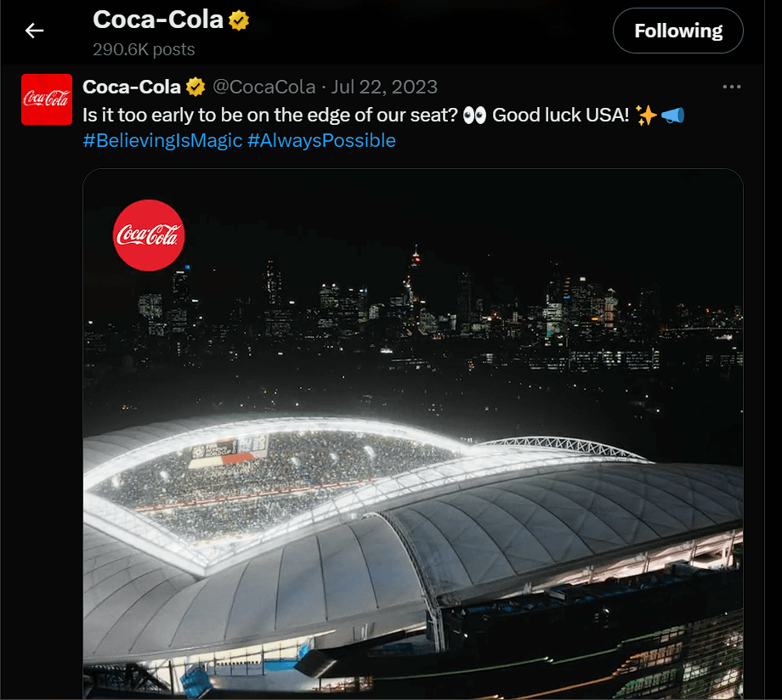Select the back arrow at top left
The image size is (782, 700).
(x=33, y=31)
